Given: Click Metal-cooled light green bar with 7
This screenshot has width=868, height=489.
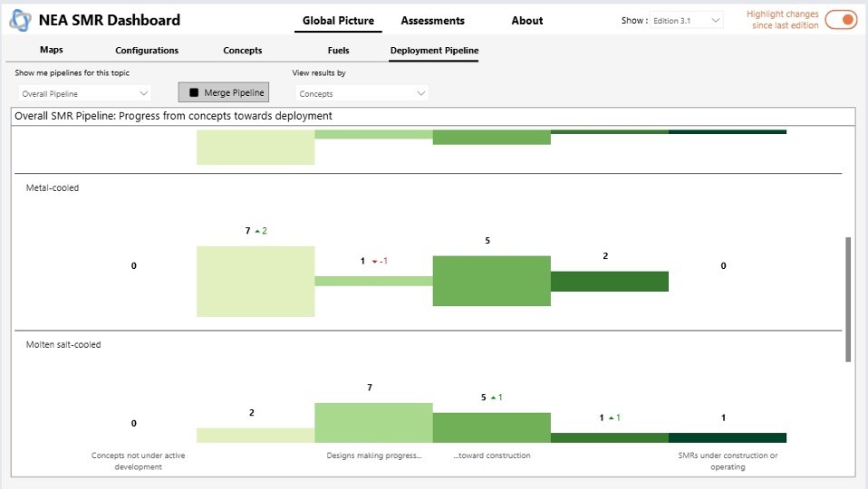Looking at the screenshot, I should tap(256, 282).
